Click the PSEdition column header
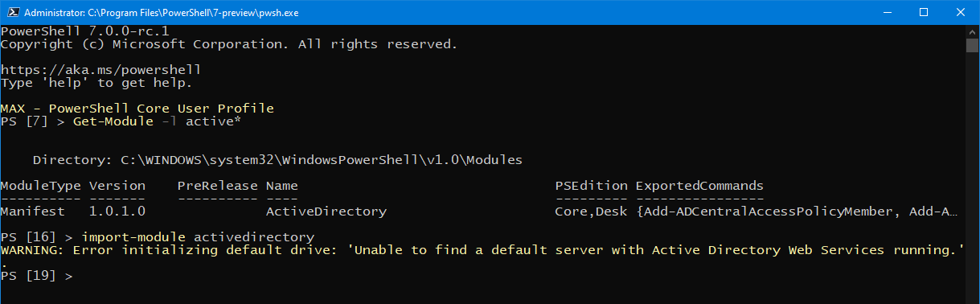The width and height of the screenshot is (980, 304). click(x=591, y=186)
